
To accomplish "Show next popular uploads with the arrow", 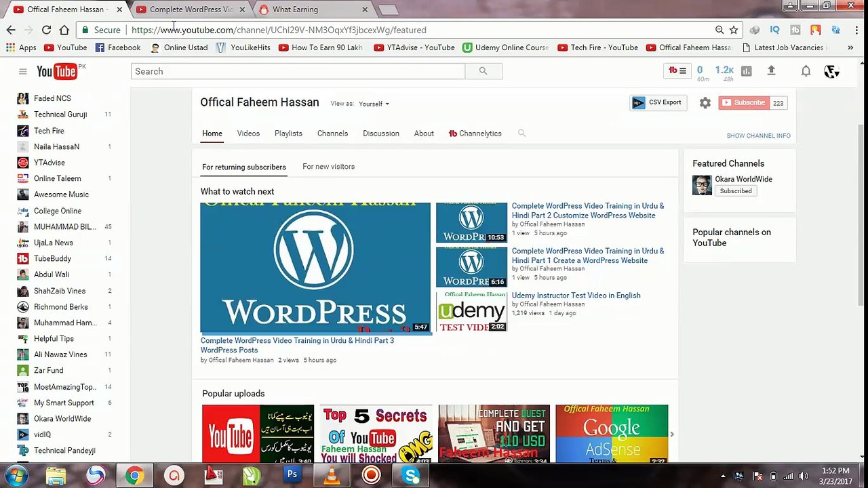I will point(672,434).
